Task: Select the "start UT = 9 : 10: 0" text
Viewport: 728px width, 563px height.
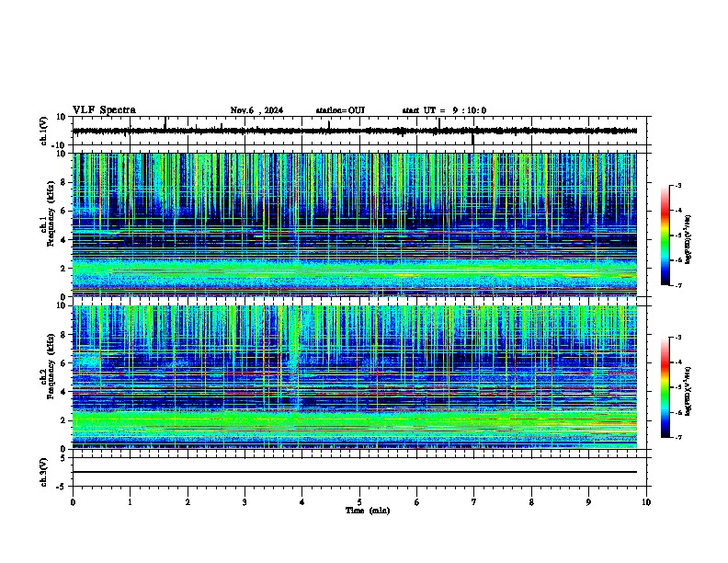Action: [x=444, y=110]
